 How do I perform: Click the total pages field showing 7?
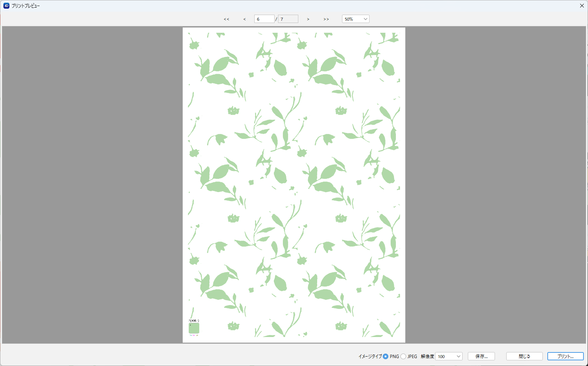point(288,19)
